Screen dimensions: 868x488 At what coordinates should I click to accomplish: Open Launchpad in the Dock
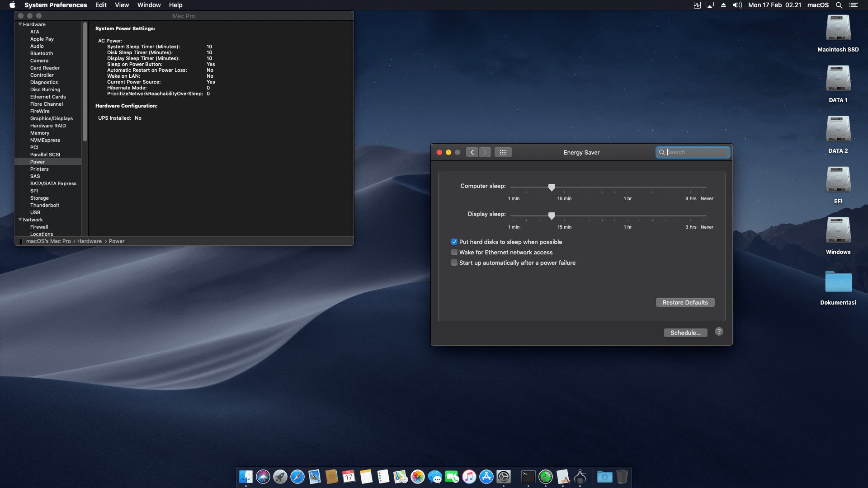[280, 477]
